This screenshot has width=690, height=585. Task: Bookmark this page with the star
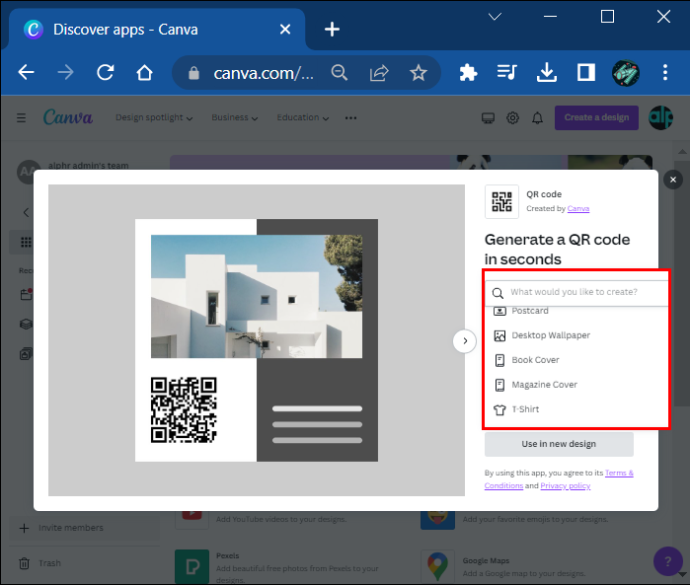tap(418, 73)
